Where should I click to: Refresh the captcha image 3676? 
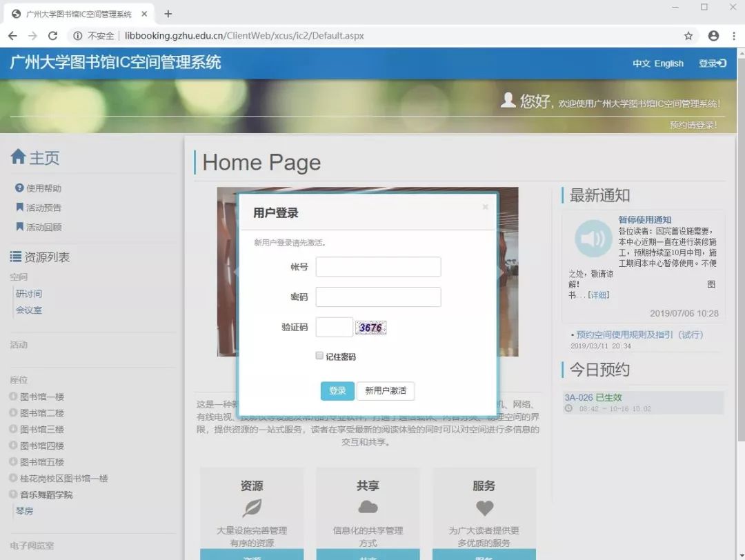tap(371, 328)
